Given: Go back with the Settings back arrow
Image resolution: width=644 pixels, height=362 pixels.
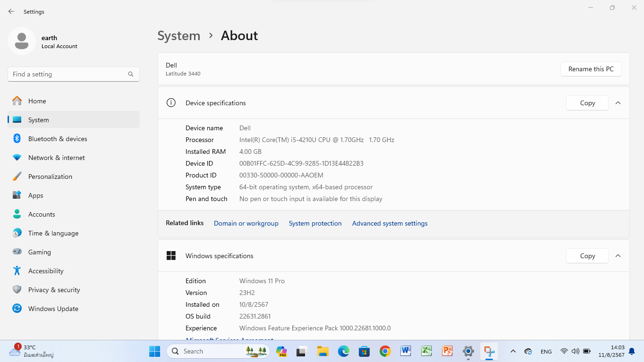Looking at the screenshot, I should 11,11.
